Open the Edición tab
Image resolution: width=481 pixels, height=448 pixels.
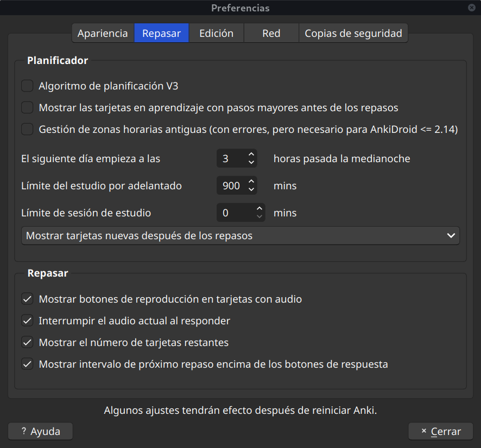(x=216, y=33)
